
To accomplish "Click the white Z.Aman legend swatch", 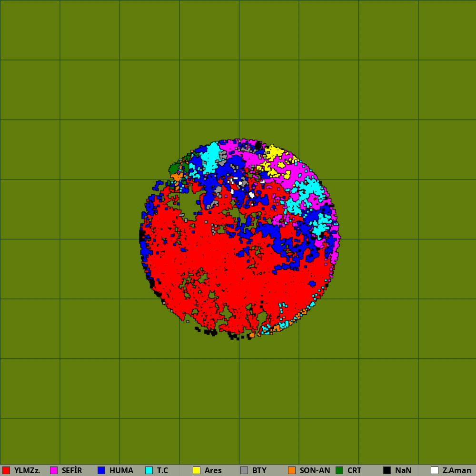I will click(435, 470).
